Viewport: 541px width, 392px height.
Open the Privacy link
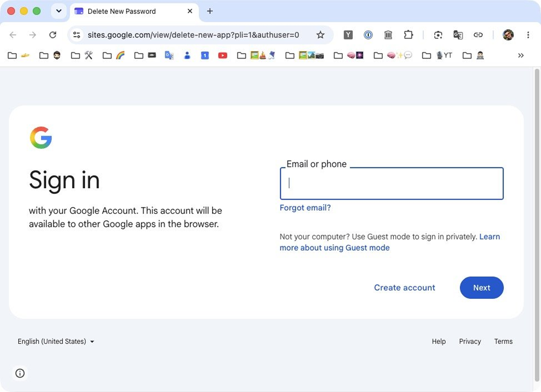(x=470, y=341)
